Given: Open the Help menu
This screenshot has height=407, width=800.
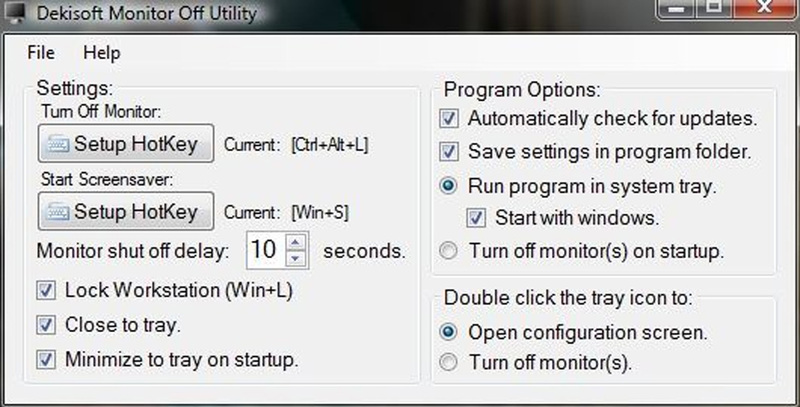Looking at the screenshot, I should coord(101,52).
